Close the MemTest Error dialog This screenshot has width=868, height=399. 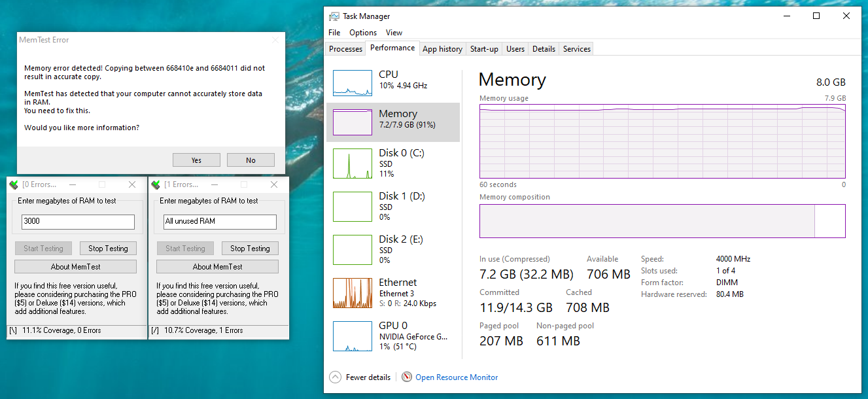point(275,40)
